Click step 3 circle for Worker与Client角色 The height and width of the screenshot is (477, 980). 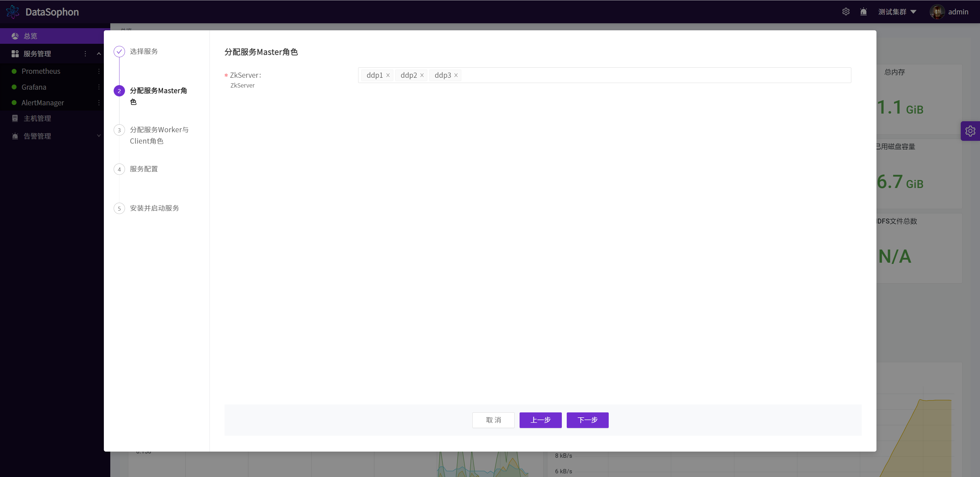tap(119, 130)
